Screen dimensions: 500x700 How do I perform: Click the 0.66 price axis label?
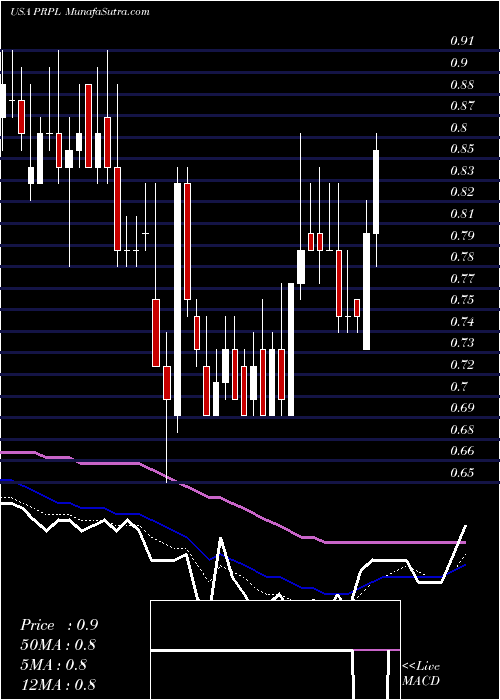pos(462,451)
